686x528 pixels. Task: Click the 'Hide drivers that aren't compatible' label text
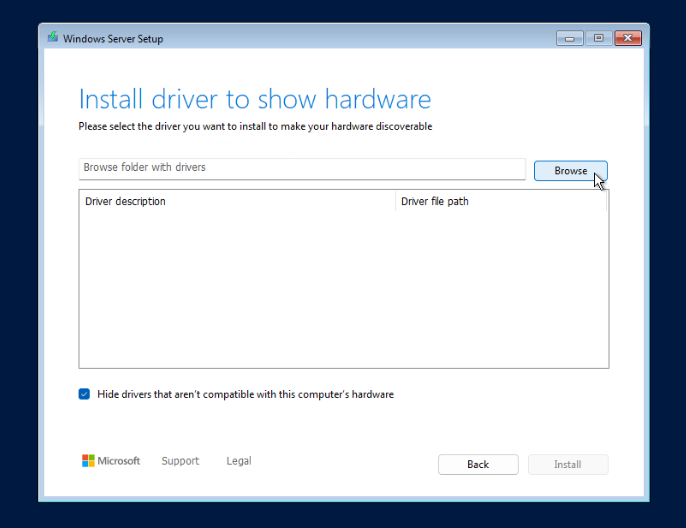coord(245,394)
